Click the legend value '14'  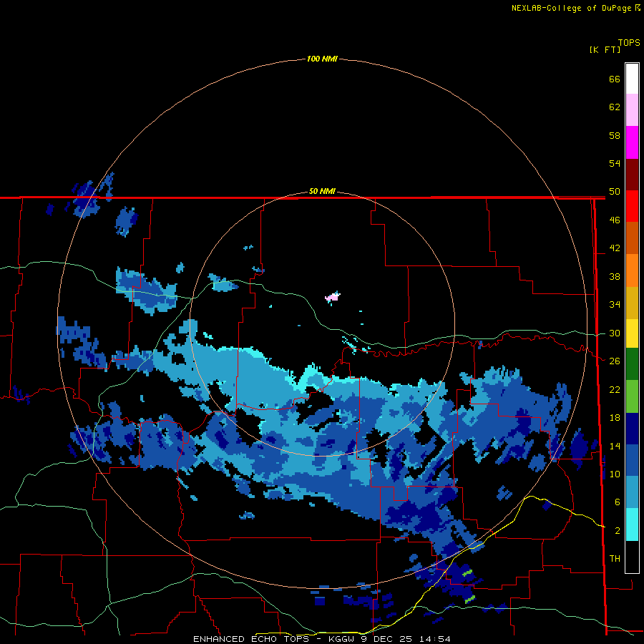(615, 446)
